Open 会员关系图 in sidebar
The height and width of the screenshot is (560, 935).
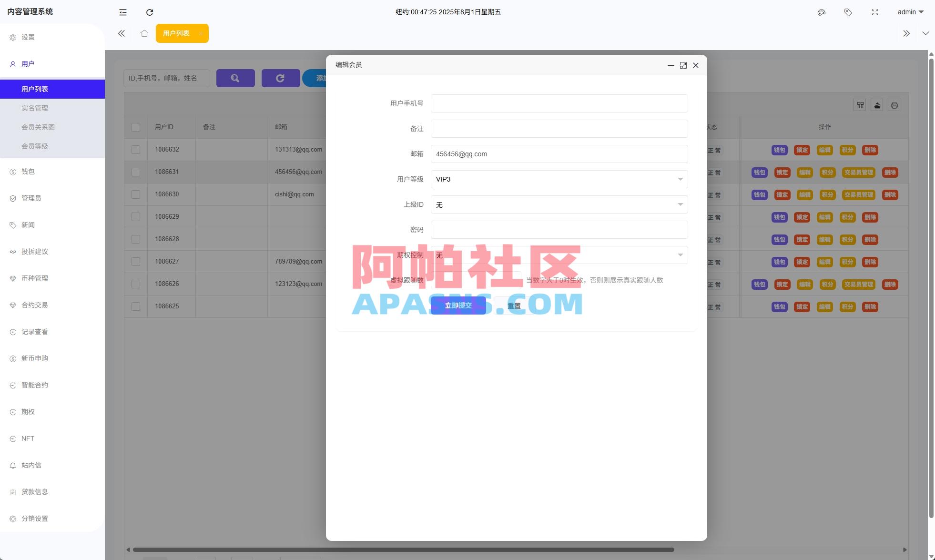(52, 127)
